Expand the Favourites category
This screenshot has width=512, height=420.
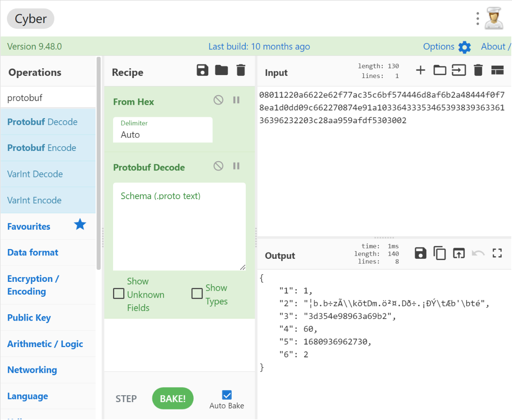tap(48, 226)
